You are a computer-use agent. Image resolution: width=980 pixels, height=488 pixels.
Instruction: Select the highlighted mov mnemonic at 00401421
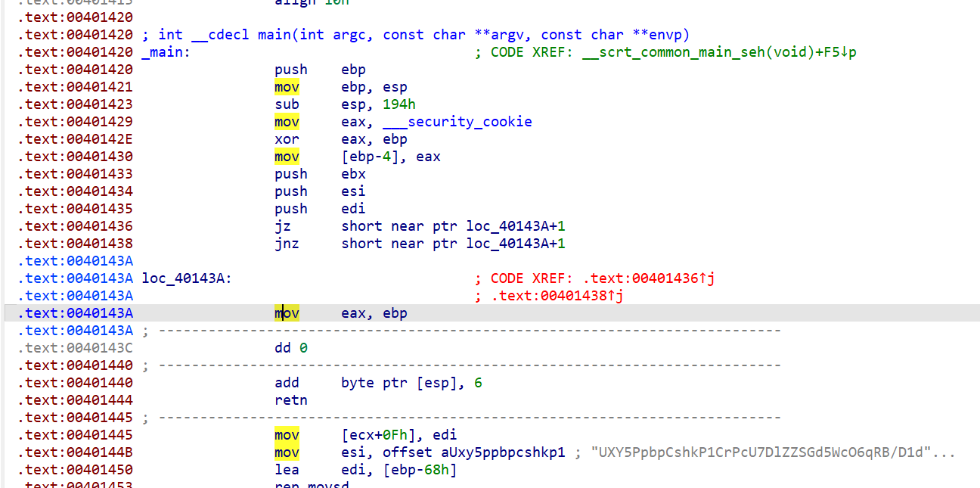(286, 86)
